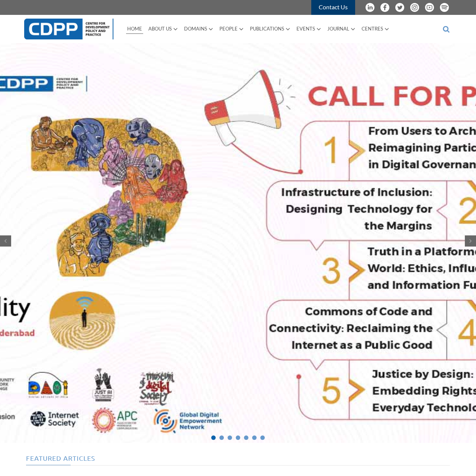Click the search magnifier icon
This screenshot has height=476, width=476.
point(446,29)
